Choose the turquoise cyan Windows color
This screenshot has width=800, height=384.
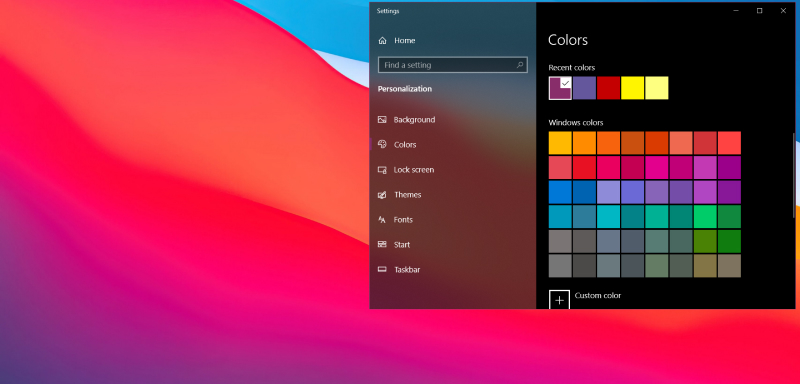[x=608, y=217]
